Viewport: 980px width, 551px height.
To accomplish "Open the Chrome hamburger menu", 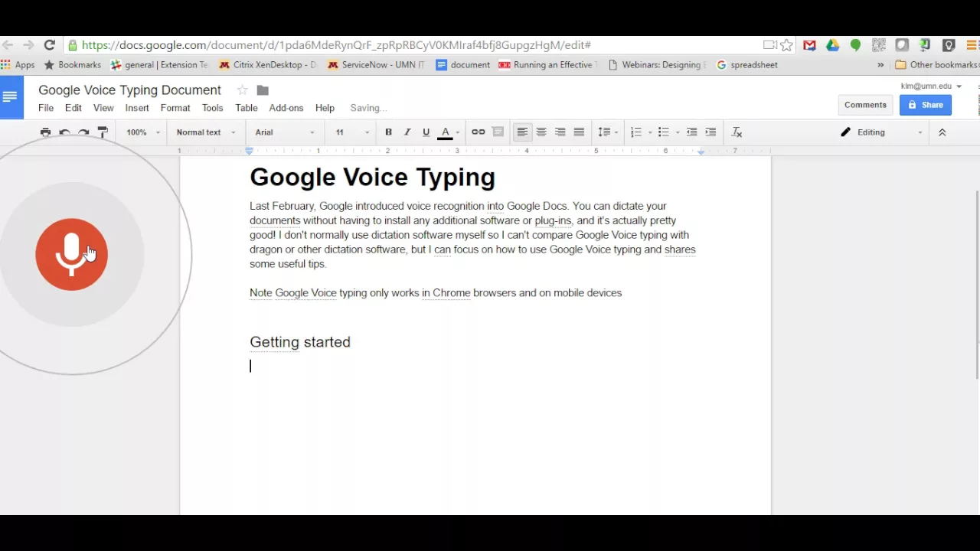I will tap(973, 45).
